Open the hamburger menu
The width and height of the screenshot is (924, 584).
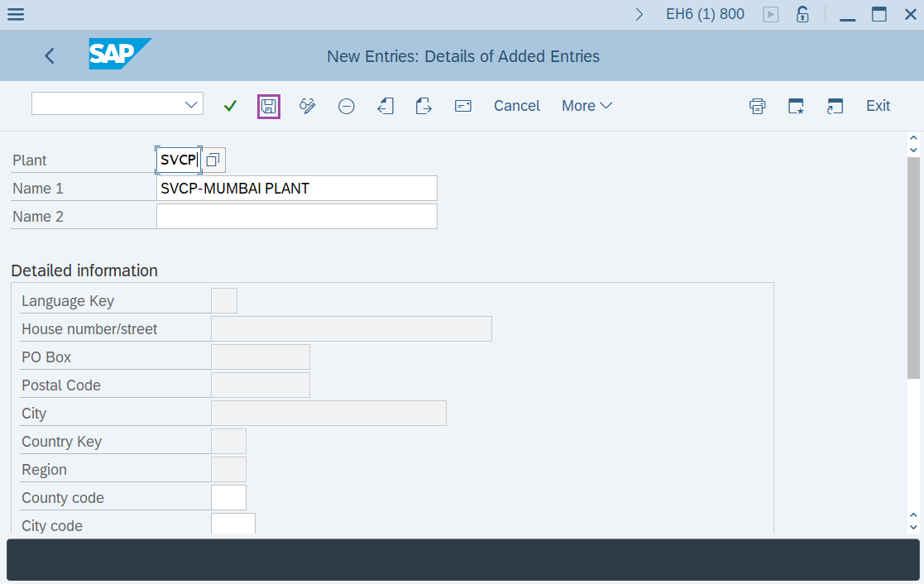tap(16, 14)
